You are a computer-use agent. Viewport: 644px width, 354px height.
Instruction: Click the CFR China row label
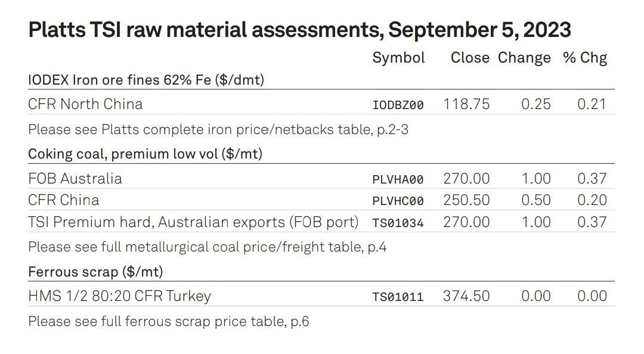(64, 200)
